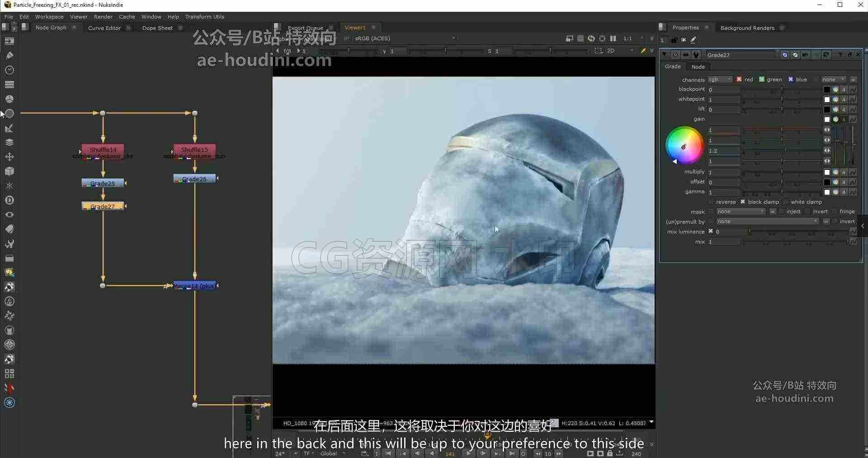The height and width of the screenshot is (458, 868).
Task: Open the Views eye toolbar menu
Action: 9,215
